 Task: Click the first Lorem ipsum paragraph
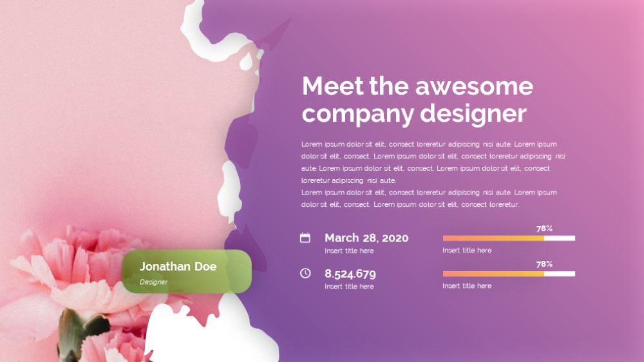433,162
